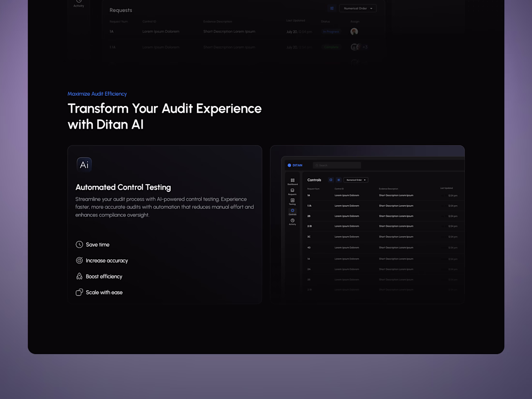Open Numerical Order dropdown in Requests panel
The image size is (532, 399).
(358, 9)
